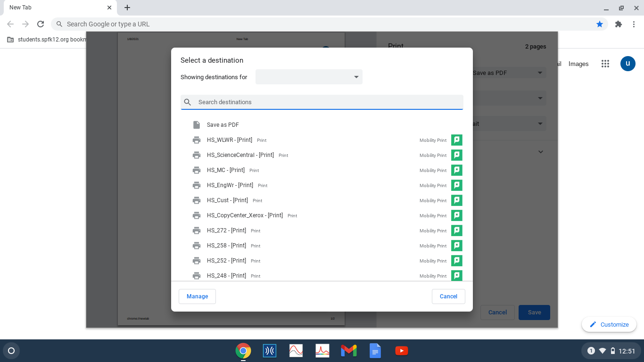Open the Google apps grid
644x362 pixels.
[605, 64]
